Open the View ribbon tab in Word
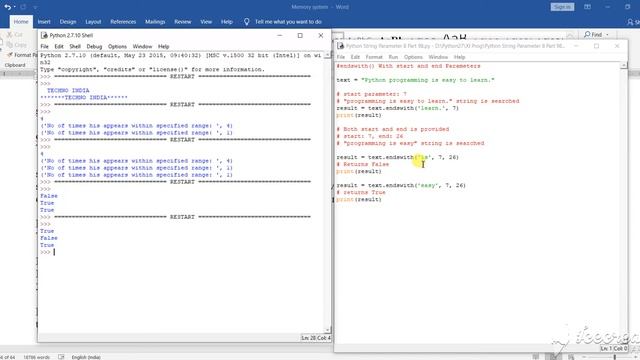This screenshot has width=640, height=360. (206, 22)
